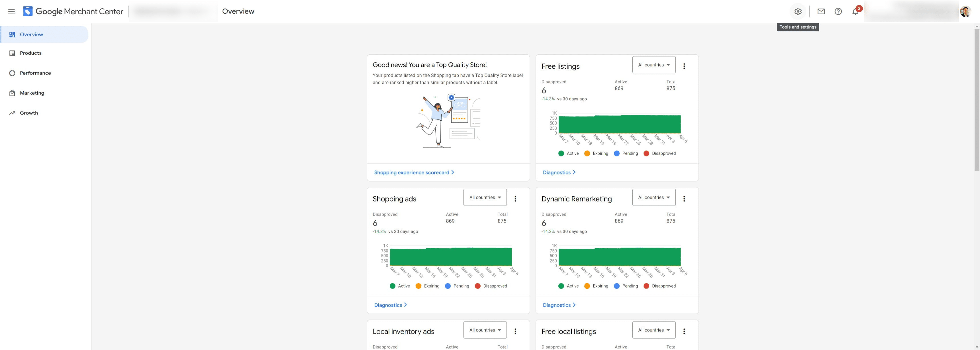Screen dimensions: 980x350
Task: Open the mail envelope icon
Action: pos(821,11)
